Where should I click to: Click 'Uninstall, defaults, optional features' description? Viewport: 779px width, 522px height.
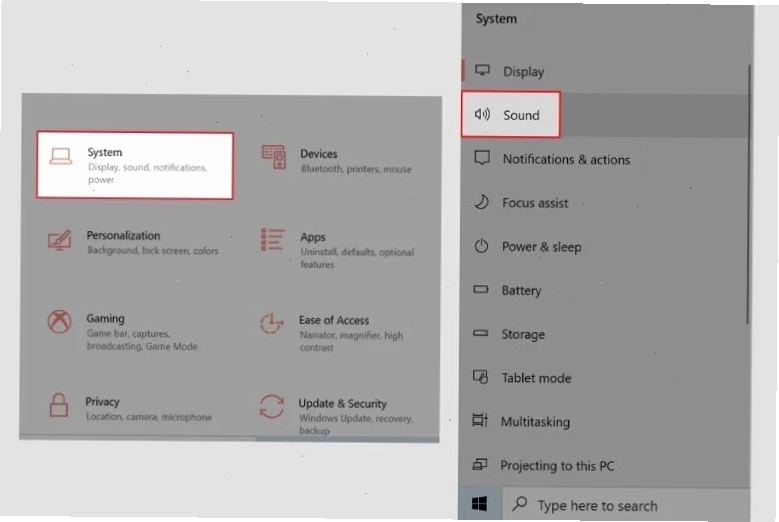pos(357,258)
